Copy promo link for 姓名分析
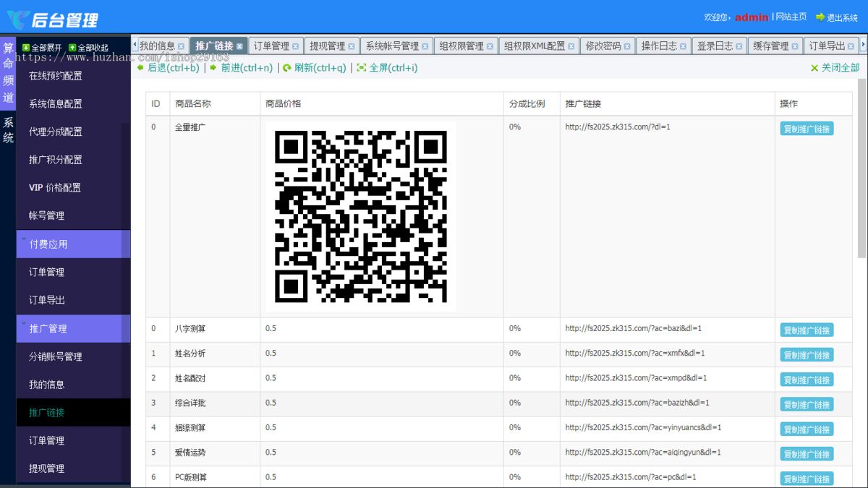Screen dimensions: 868x488 pos(807,355)
